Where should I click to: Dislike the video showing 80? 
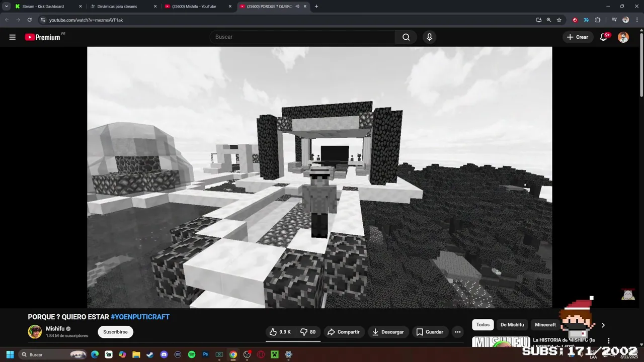tap(308, 332)
